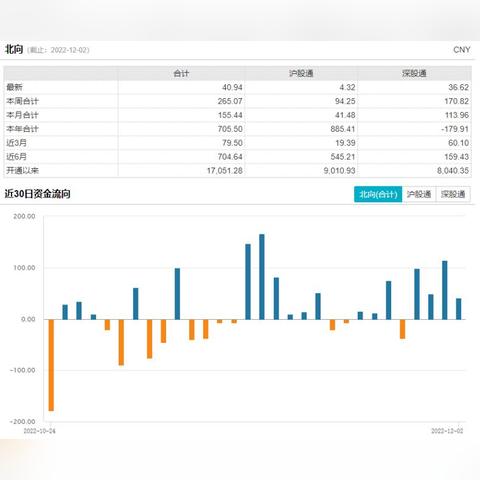Image resolution: width=480 pixels, height=480 pixels.
Task: Click the value 265.07 in table
Action: click(x=230, y=101)
